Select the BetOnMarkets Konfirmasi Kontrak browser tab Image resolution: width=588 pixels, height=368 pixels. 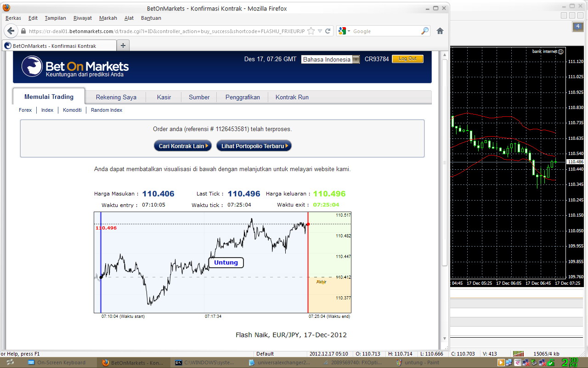pos(59,46)
